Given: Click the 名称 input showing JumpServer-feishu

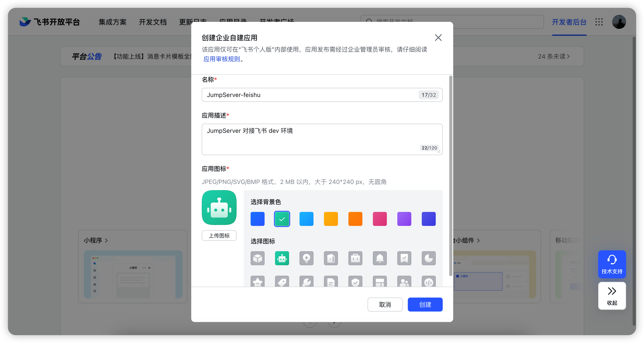Looking at the screenshot, I should click(x=300, y=95).
